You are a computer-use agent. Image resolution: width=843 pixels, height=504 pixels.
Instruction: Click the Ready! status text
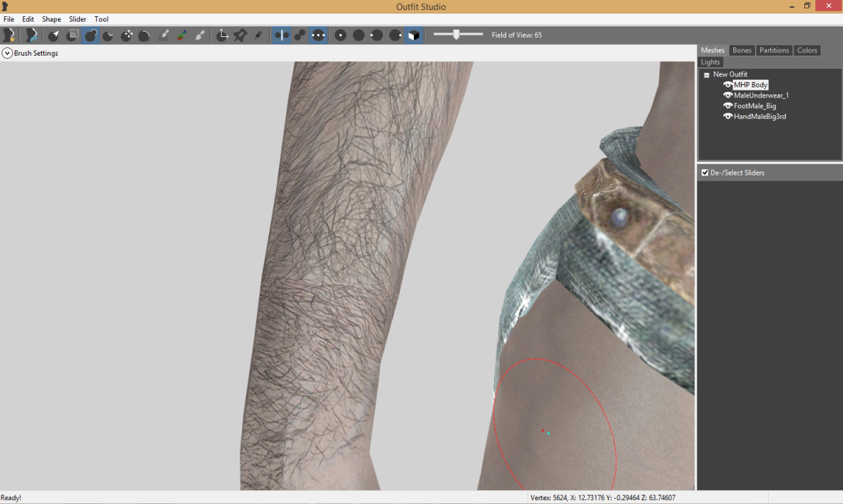click(x=11, y=498)
